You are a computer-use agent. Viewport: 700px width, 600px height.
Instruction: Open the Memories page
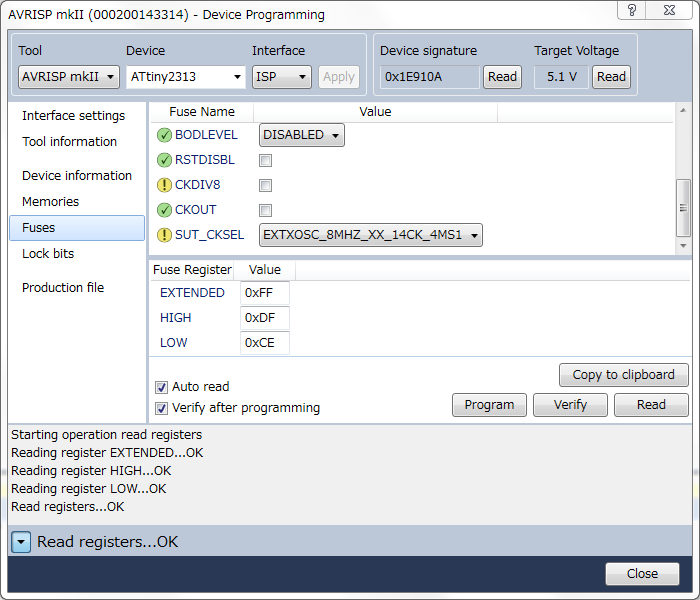coord(50,201)
